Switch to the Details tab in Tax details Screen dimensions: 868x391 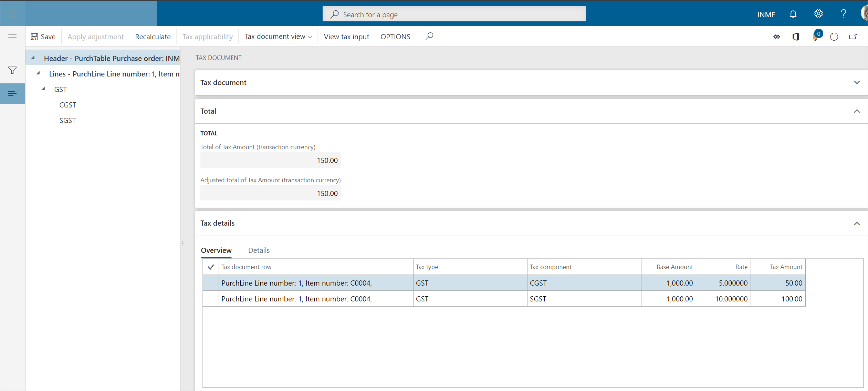tap(259, 250)
